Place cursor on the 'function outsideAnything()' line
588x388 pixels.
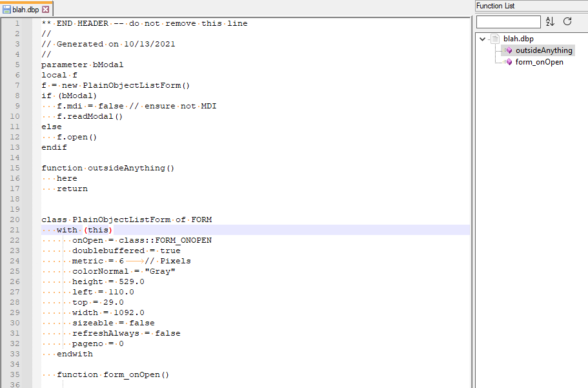click(x=108, y=168)
